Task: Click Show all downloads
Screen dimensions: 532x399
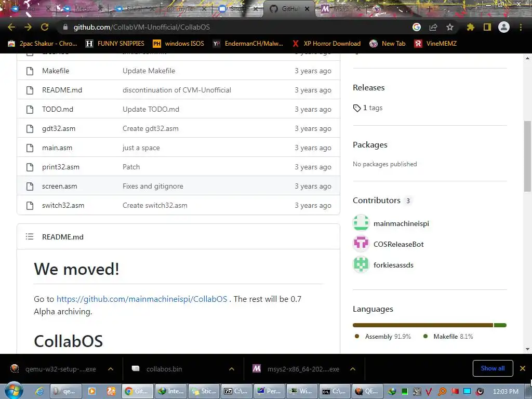Action: click(x=493, y=368)
